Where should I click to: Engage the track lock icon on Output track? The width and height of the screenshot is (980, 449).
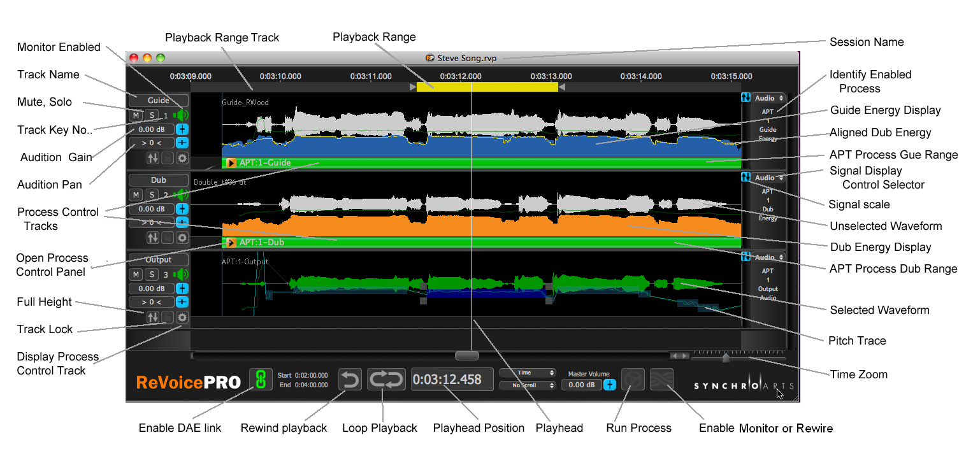coord(166,316)
